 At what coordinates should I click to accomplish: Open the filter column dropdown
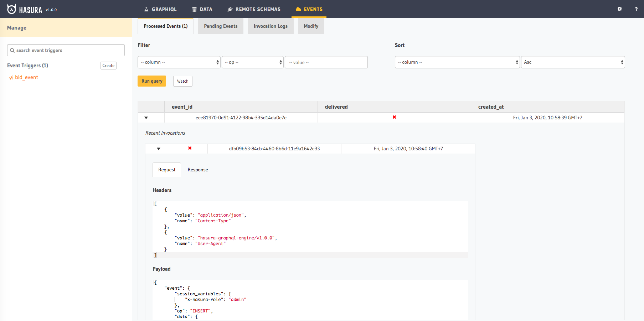(x=179, y=62)
